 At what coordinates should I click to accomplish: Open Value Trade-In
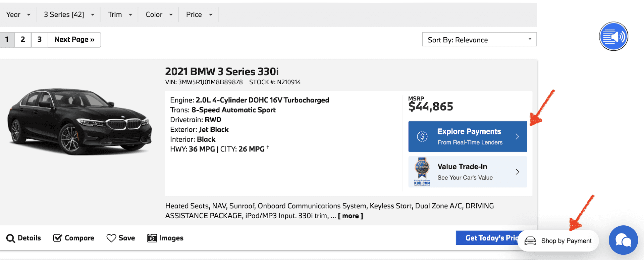point(468,172)
